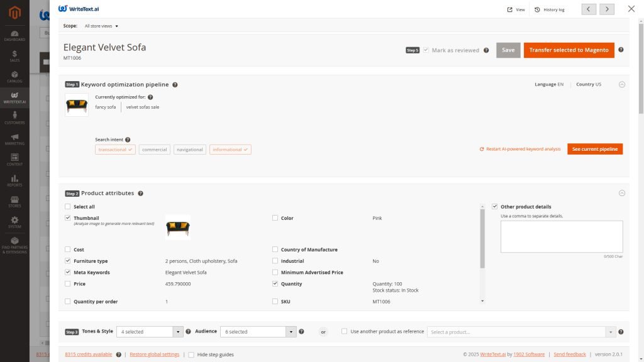Go to next product arrow
The width and height of the screenshot is (644, 362).
click(607, 9)
